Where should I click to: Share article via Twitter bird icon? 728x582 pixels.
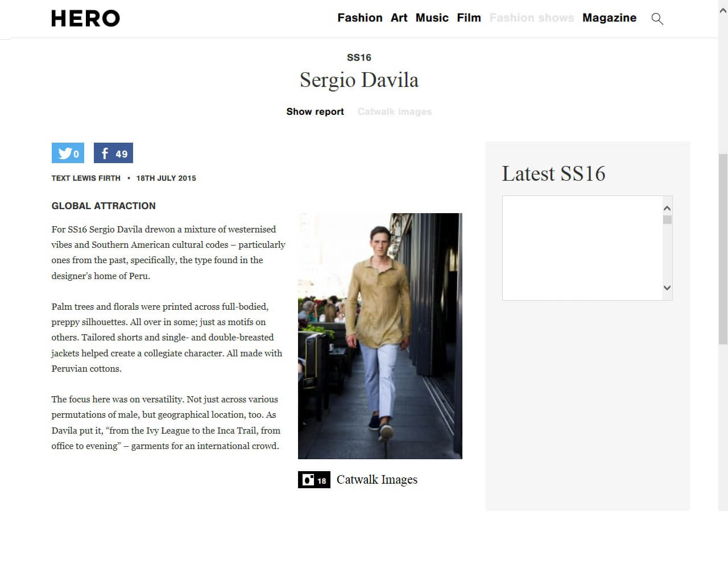tap(68, 153)
